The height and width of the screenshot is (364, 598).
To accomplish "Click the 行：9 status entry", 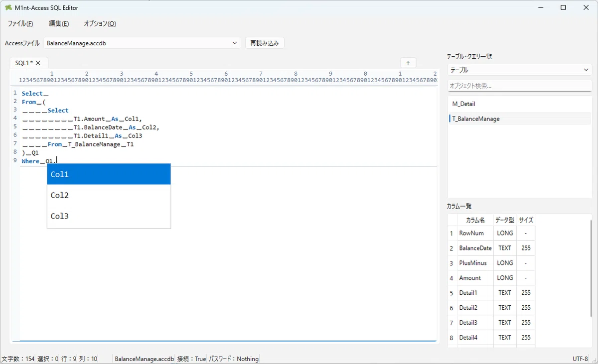I will point(68,359).
